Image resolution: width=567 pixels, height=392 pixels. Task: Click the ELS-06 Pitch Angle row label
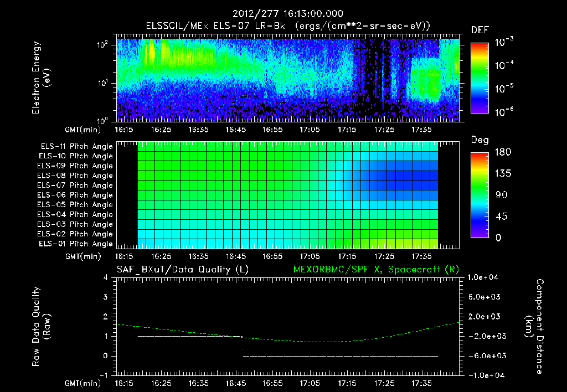pyautogui.click(x=75, y=195)
